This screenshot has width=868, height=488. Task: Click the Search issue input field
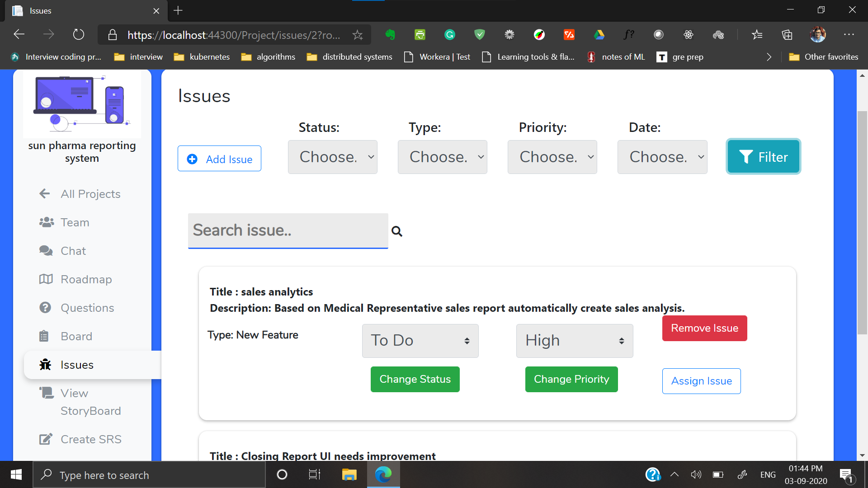coord(288,230)
